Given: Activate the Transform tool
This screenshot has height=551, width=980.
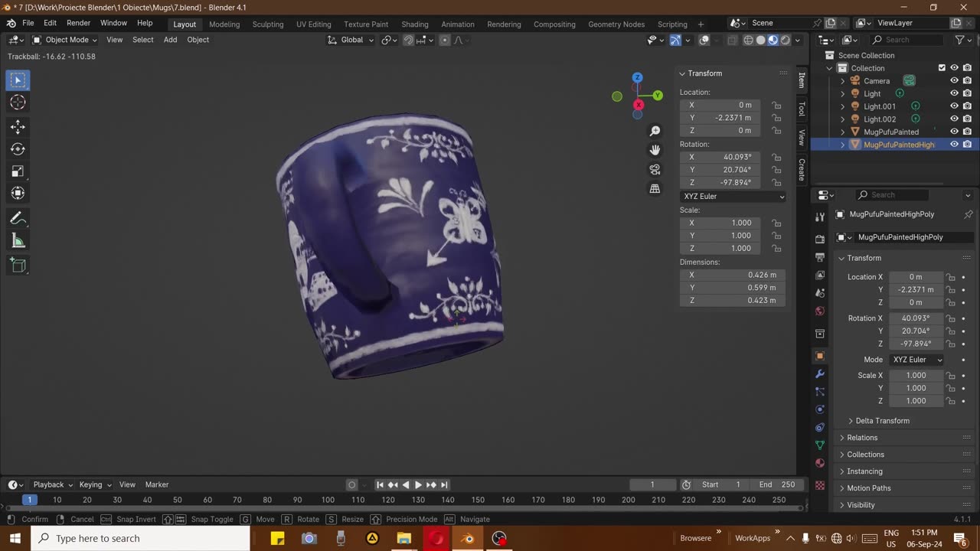Looking at the screenshot, I should pos(18,194).
